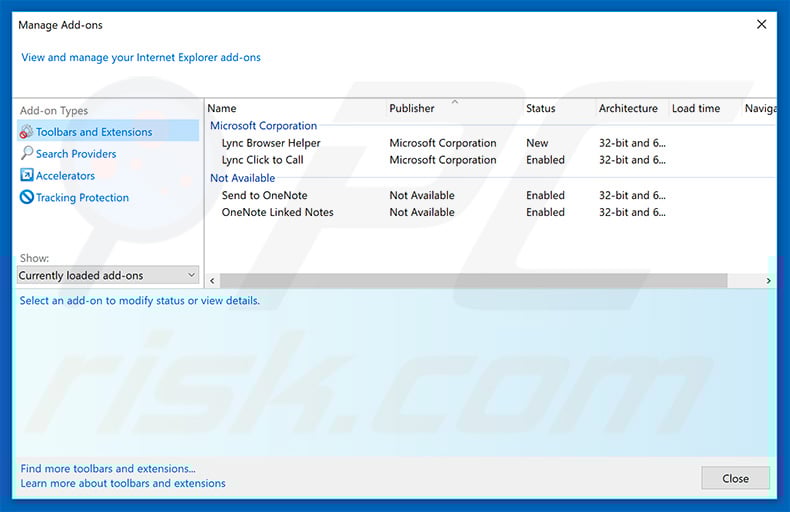Viewport: 790px width, 512px height.
Task: Click Enabled status of OneNote Linked Notes
Action: coord(545,212)
